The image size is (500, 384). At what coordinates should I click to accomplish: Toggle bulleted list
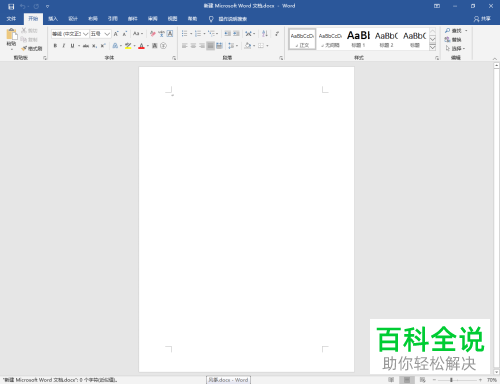[x=184, y=34]
